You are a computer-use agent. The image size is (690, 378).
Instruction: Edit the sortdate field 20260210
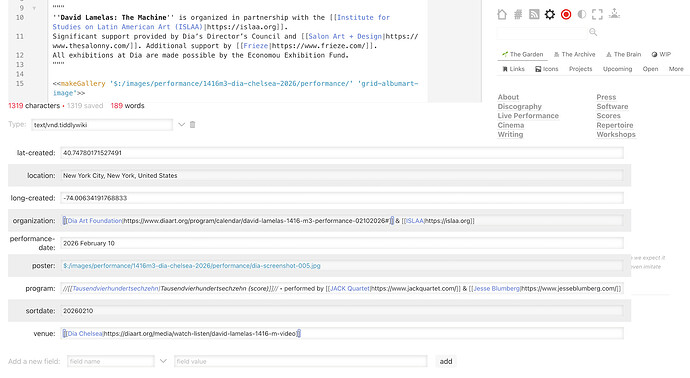[342, 311]
